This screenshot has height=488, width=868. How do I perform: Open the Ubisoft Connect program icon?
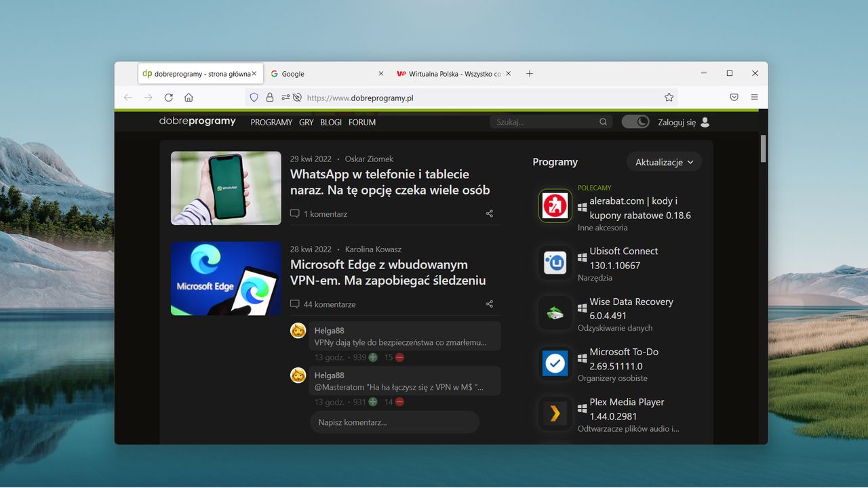(x=555, y=262)
